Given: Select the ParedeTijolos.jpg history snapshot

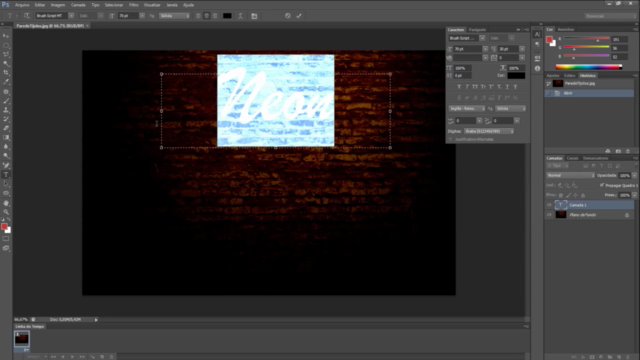Looking at the screenshot, I should coord(589,83).
